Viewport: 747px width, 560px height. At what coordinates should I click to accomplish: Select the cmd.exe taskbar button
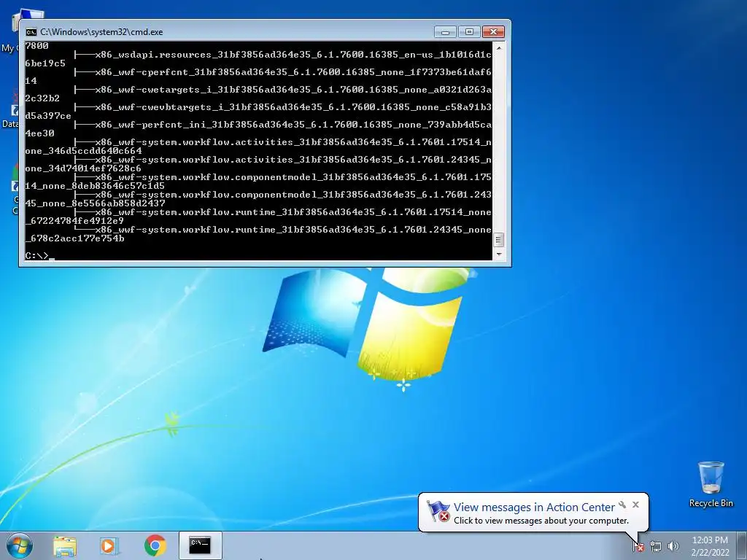click(x=200, y=545)
